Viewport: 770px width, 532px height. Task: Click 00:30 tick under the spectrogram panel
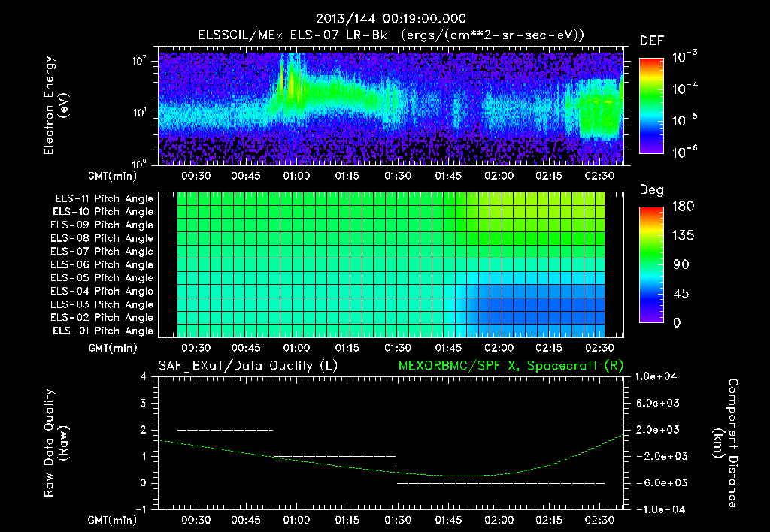(196, 176)
